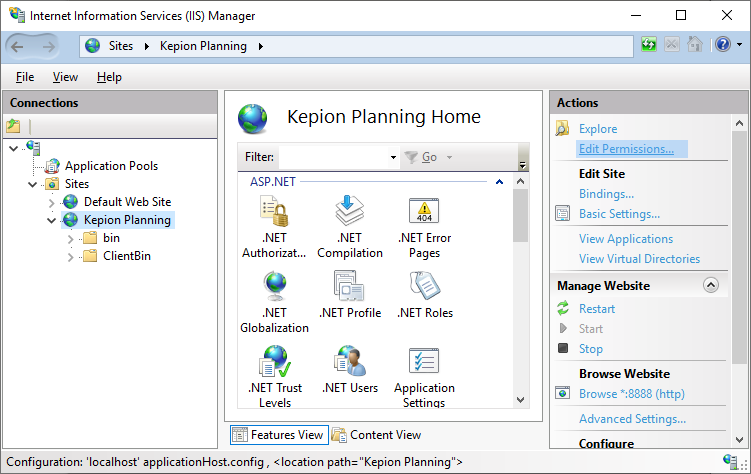
Task: Select Application Pools in Connections tree
Action: point(111,166)
